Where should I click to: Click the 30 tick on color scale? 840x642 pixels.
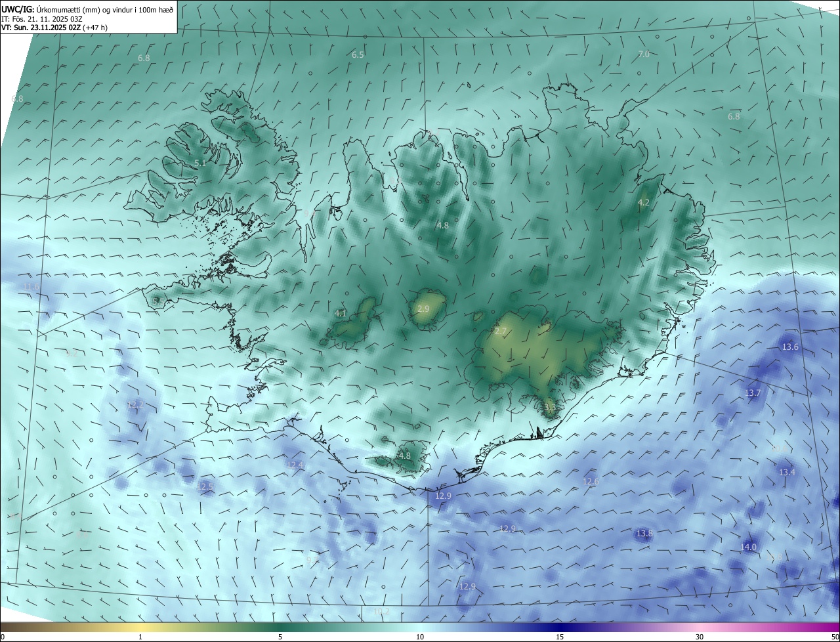(x=700, y=637)
